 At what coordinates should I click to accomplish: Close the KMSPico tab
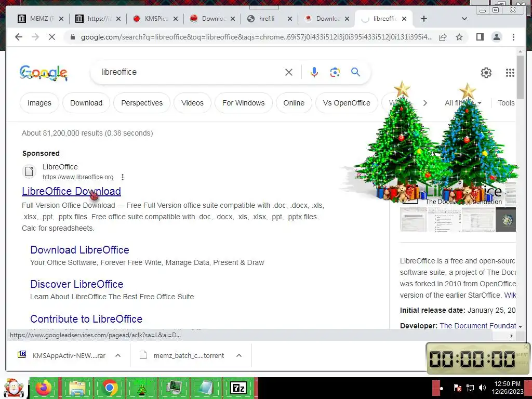(x=176, y=19)
